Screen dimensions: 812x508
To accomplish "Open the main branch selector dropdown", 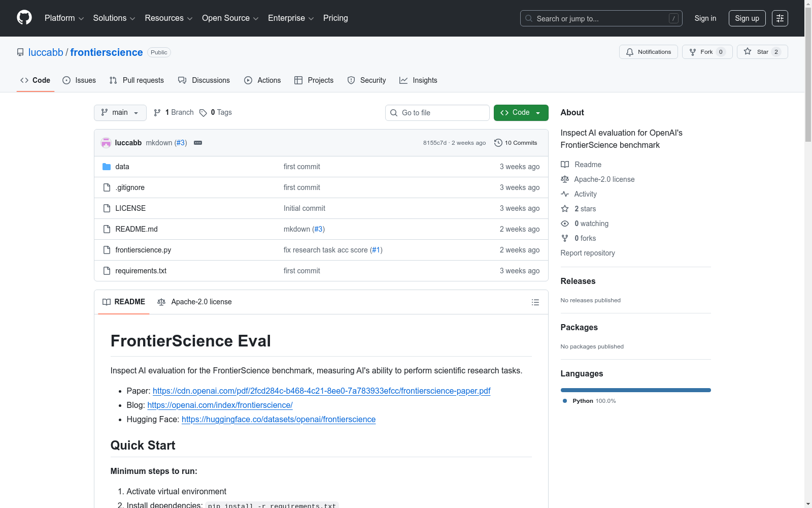I will (x=120, y=113).
